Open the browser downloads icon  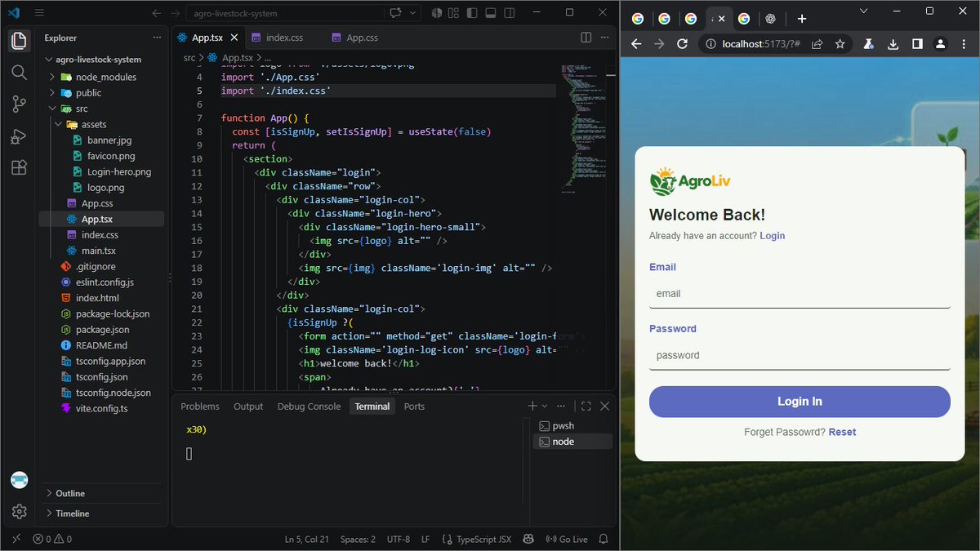pyautogui.click(x=893, y=44)
